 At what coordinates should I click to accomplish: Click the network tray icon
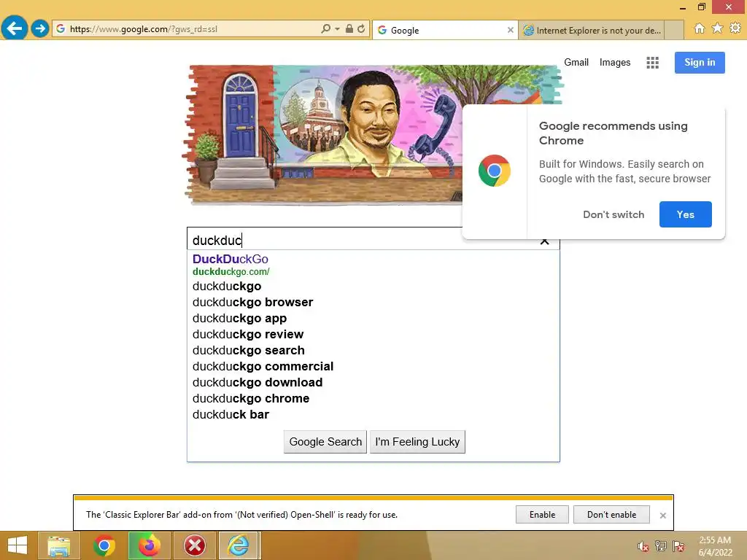661,546
